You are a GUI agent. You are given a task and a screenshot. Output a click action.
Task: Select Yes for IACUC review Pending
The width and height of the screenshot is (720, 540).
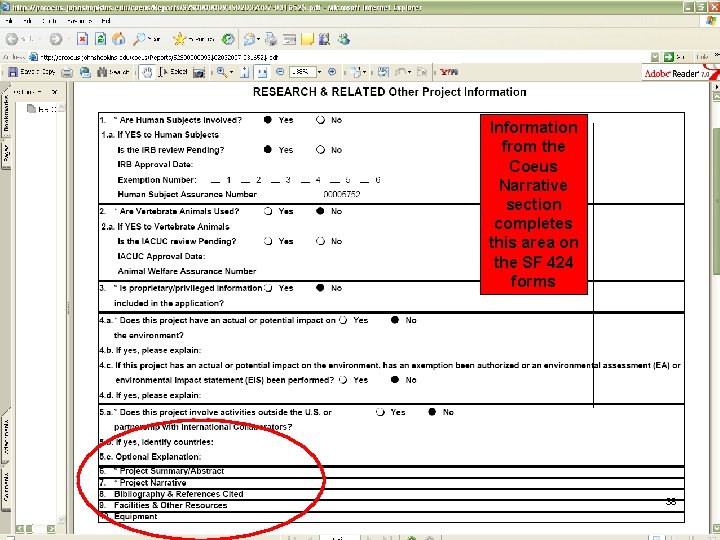coord(268,241)
